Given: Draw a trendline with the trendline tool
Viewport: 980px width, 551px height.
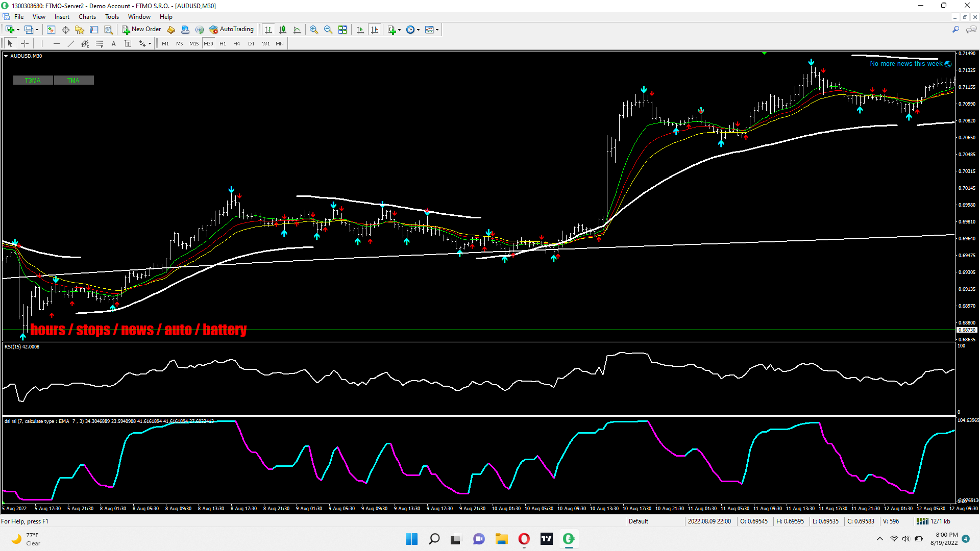Looking at the screenshot, I should (x=71, y=44).
